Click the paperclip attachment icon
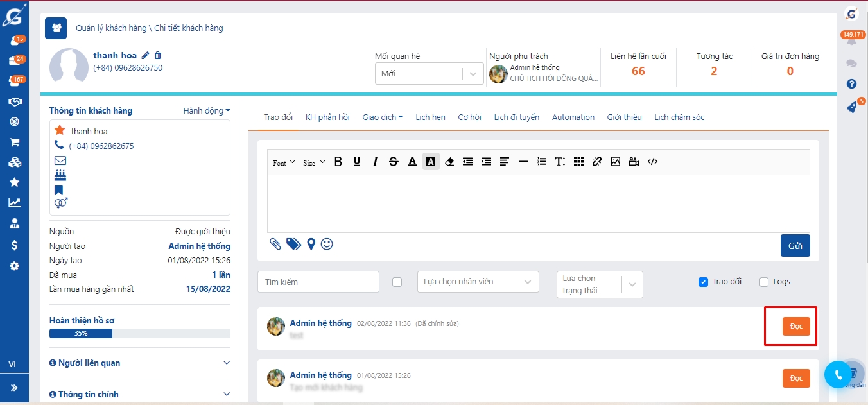Viewport: 868px width, 405px height. [275, 244]
